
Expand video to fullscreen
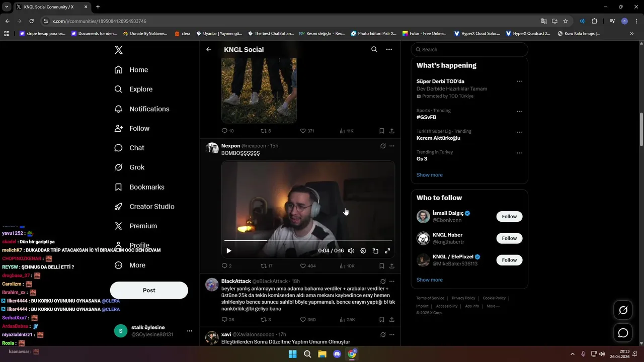(387, 251)
